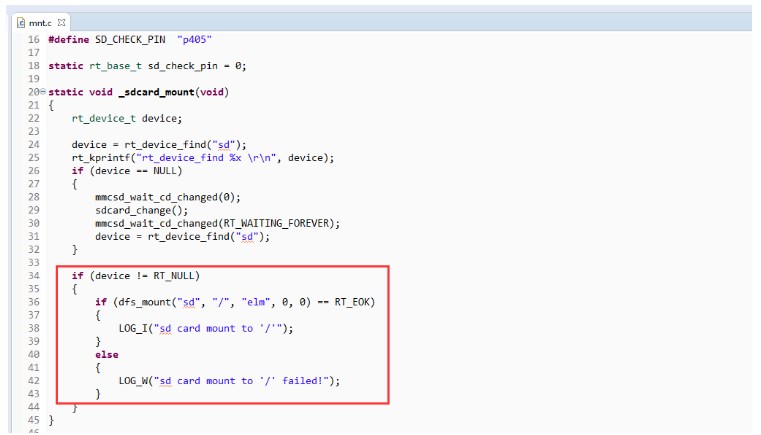Screen dimensions: 761x435
Task: Click line number 24 in the gutter
Action: pos(33,145)
